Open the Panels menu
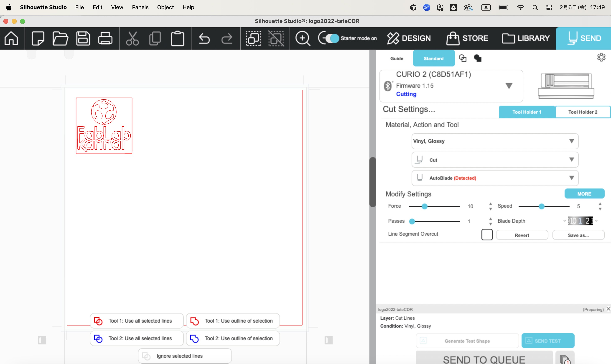This screenshot has height=364, width=611. tap(140, 7)
